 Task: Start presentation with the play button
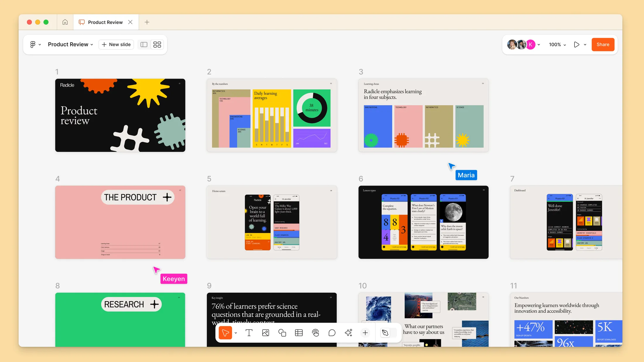576,44
